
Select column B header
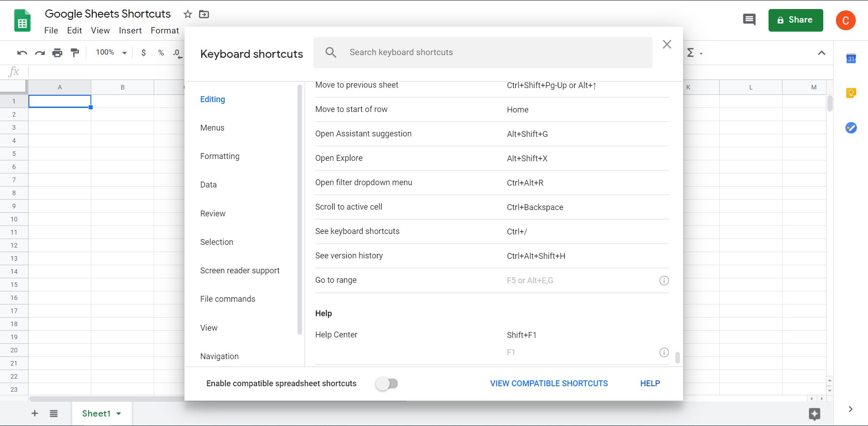(123, 87)
